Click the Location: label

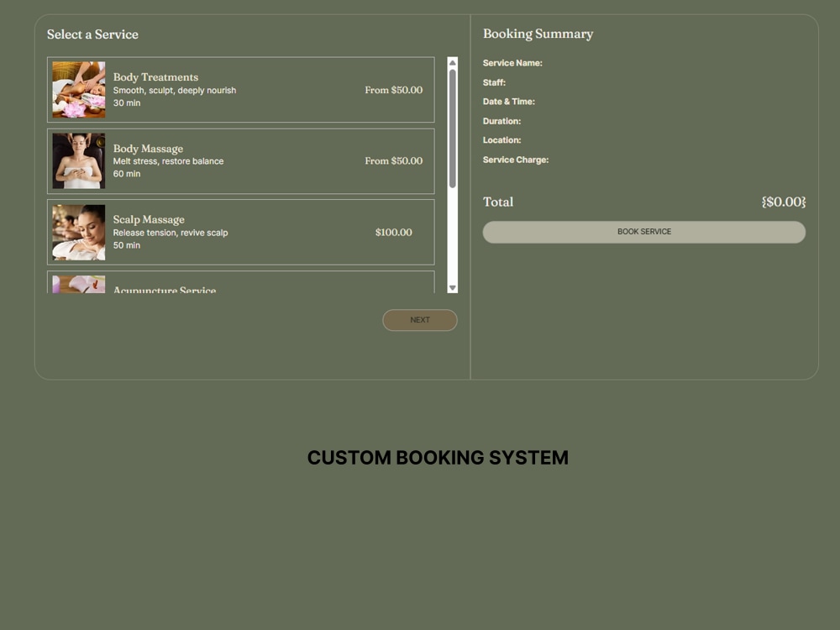(x=501, y=139)
